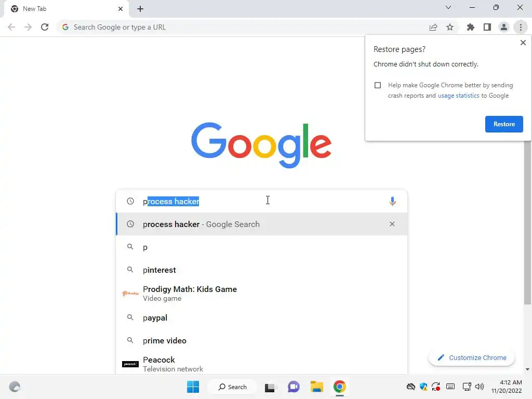Viewport: 532px width, 399px height.
Task: Click the page vertical scrollbar
Action: pos(527,222)
